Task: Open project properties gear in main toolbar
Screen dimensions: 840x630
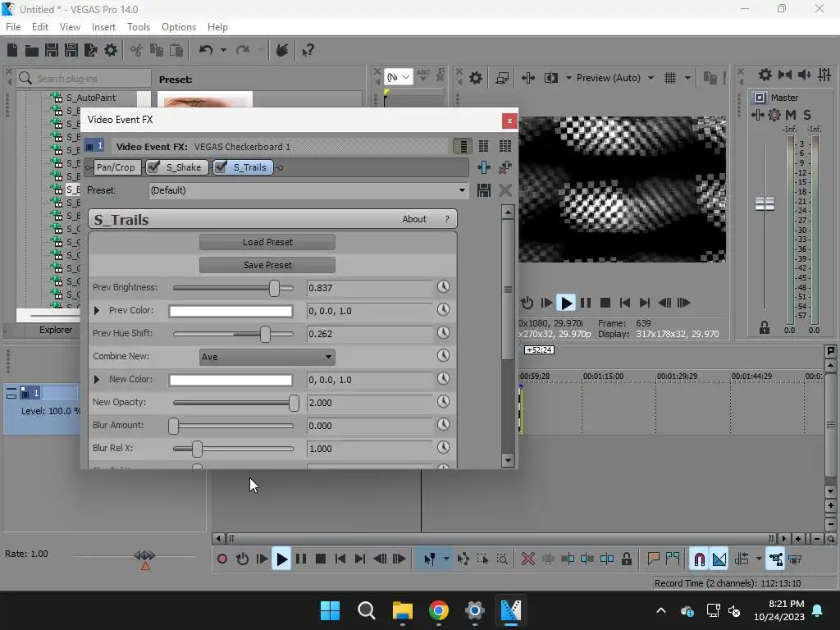Action: point(111,50)
